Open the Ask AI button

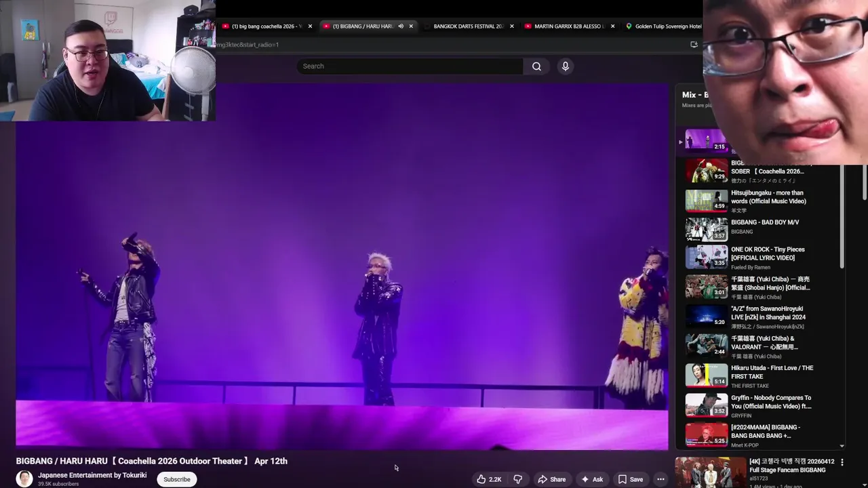click(591, 479)
